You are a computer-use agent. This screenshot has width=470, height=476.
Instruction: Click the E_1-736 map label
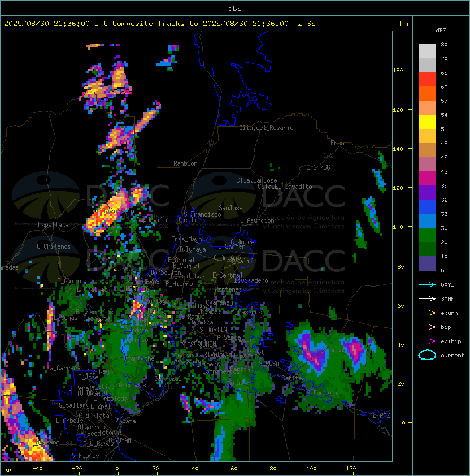coord(318,167)
